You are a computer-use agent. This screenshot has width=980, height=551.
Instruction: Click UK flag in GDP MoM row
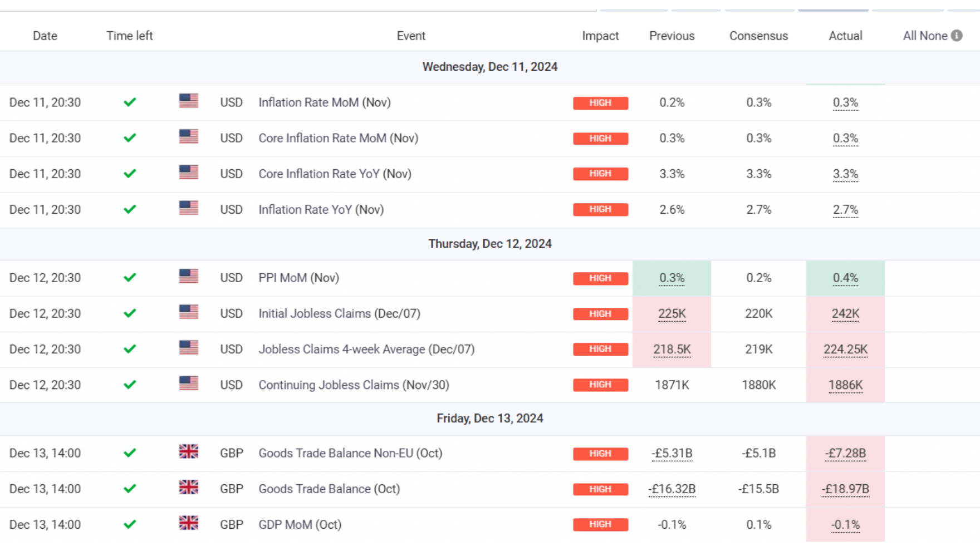(189, 523)
